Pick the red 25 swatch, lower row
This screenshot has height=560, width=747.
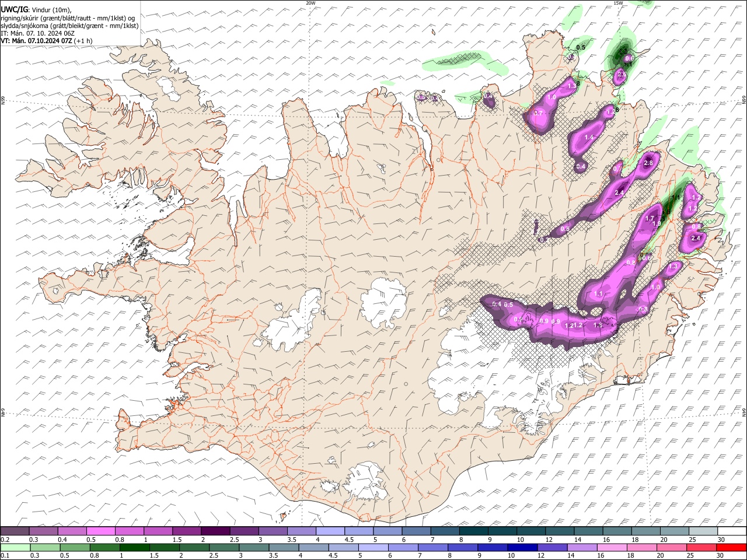pyautogui.click(x=700, y=547)
